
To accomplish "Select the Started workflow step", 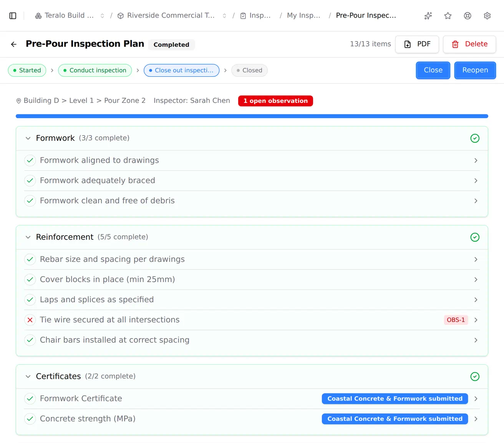I will click(x=27, y=70).
